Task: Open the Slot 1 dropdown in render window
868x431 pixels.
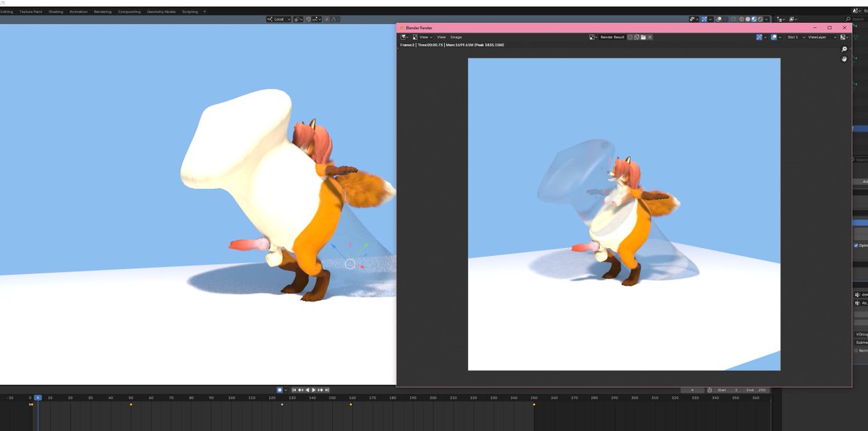Action: (794, 37)
